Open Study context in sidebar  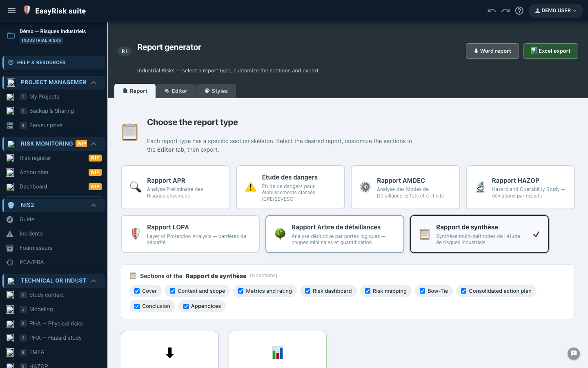54,295
